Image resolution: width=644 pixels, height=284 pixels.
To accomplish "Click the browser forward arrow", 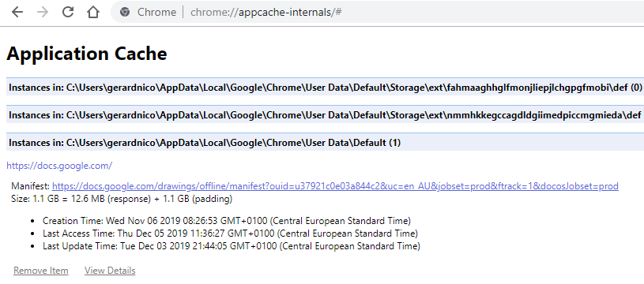I will pos(43,13).
